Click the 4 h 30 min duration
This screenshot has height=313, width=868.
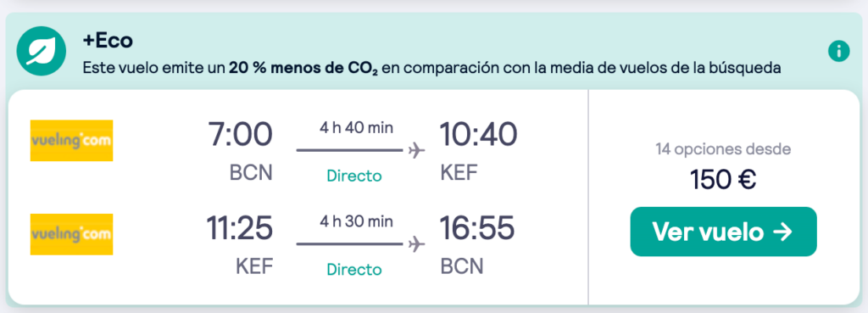357,221
